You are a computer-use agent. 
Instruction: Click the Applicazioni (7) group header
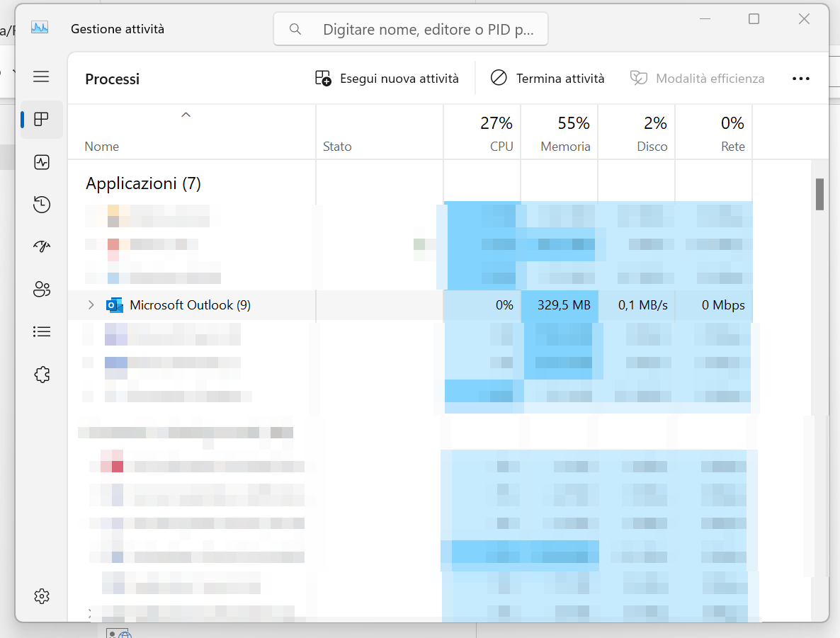coord(143,183)
